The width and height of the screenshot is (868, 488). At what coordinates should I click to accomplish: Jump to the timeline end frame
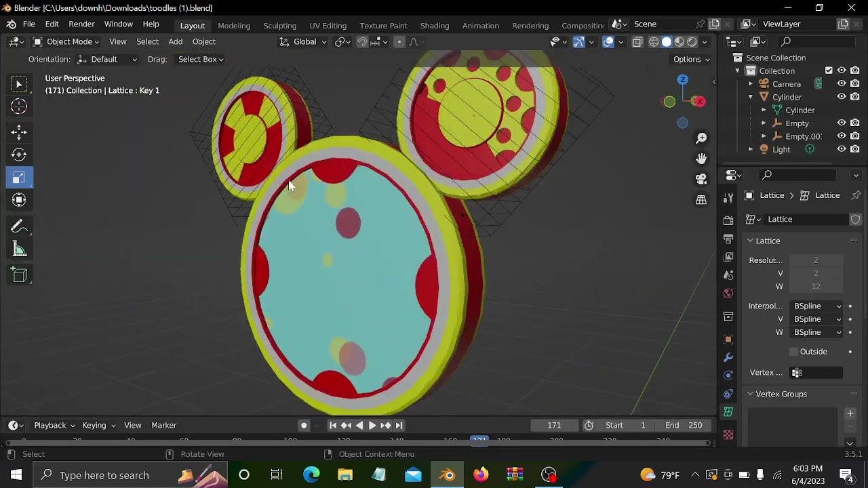[x=399, y=426]
